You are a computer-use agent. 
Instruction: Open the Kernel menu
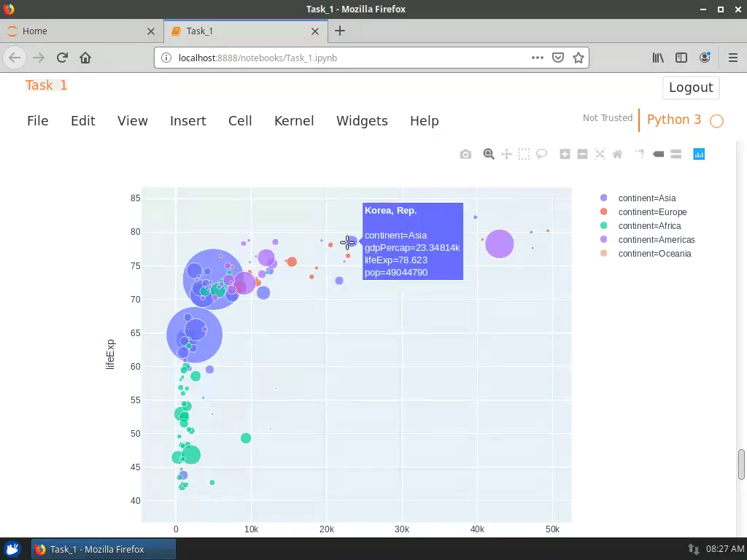pos(294,121)
